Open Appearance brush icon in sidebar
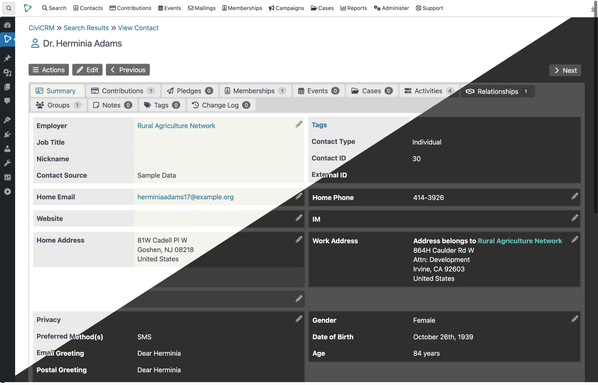This screenshot has width=598, height=385. [x=7, y=120]
